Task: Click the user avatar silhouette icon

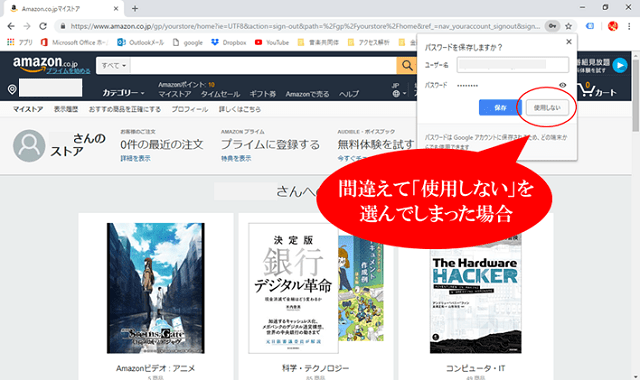Action: pos(29,146)
